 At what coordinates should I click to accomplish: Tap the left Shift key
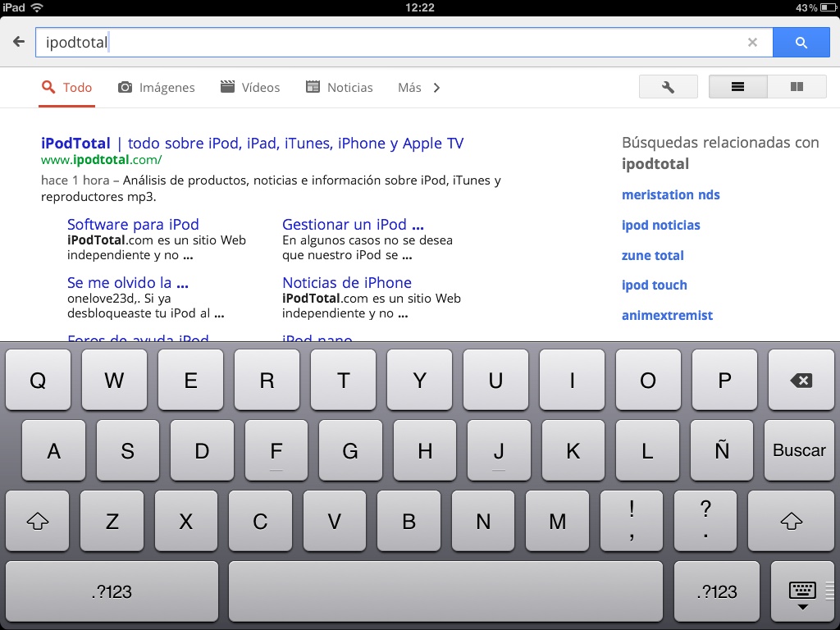click(x=38, y=521)
